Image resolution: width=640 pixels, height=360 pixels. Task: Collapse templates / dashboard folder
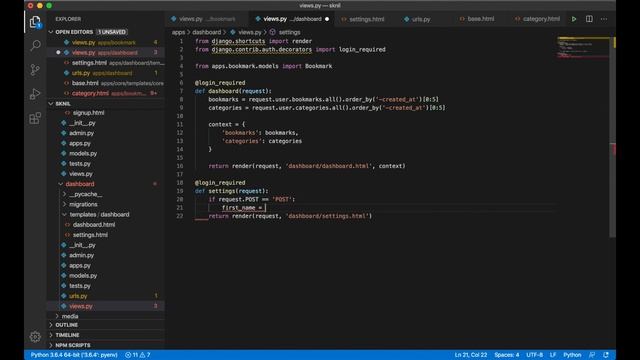click(64, 215)
